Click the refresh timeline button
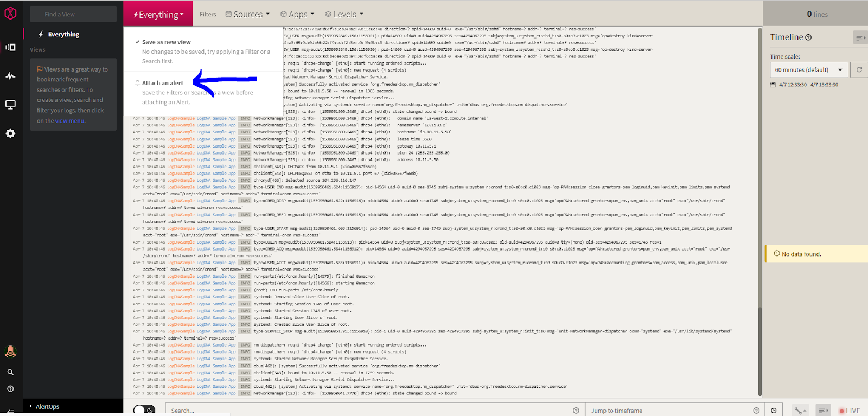868x416 pixels. click(x=859, y=69)
